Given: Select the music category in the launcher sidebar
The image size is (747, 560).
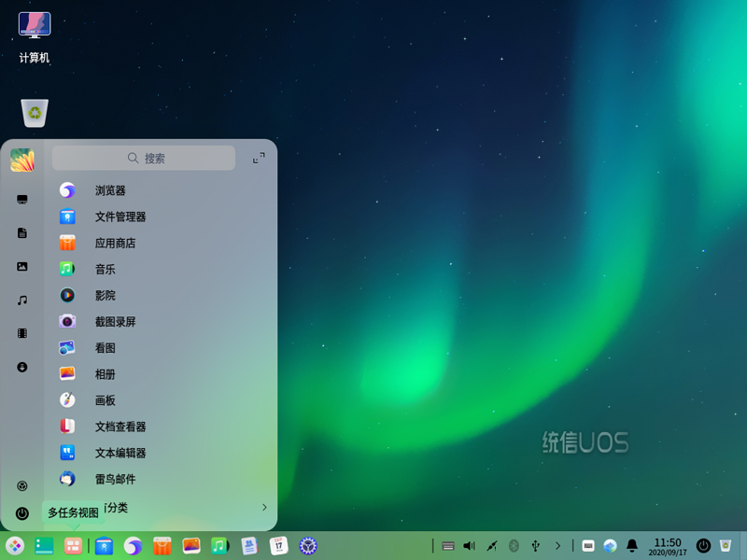Looking at the screenshot, I should pos(21,299).
